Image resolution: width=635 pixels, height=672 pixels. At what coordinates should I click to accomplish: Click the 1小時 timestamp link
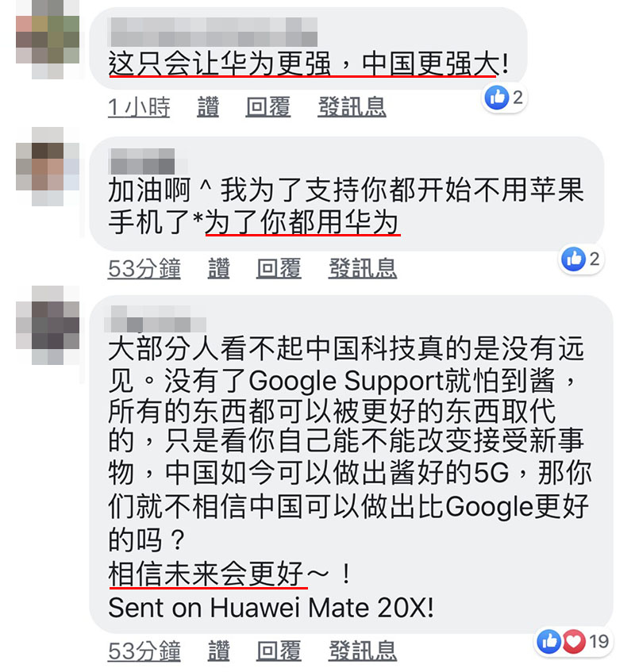click(139, 107)
